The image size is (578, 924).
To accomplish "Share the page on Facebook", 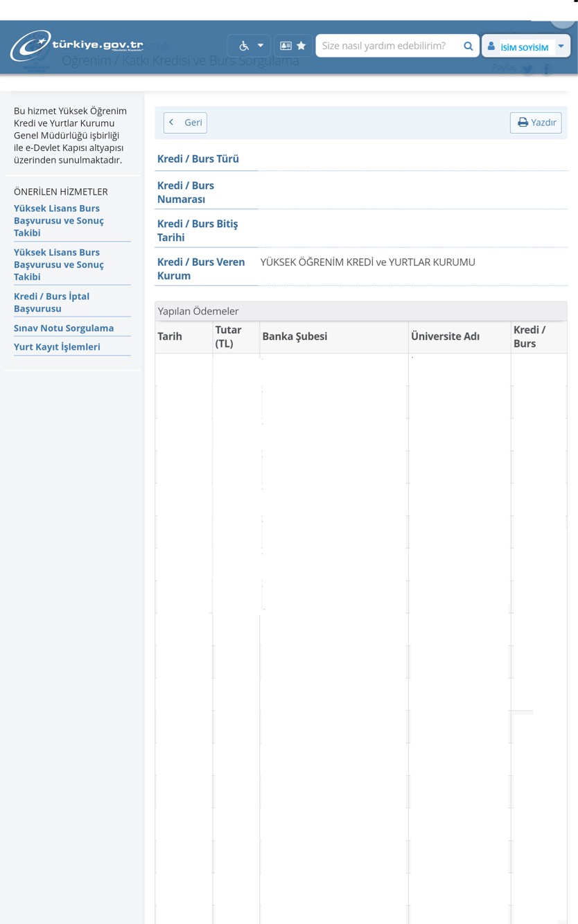I will (547, 69).
